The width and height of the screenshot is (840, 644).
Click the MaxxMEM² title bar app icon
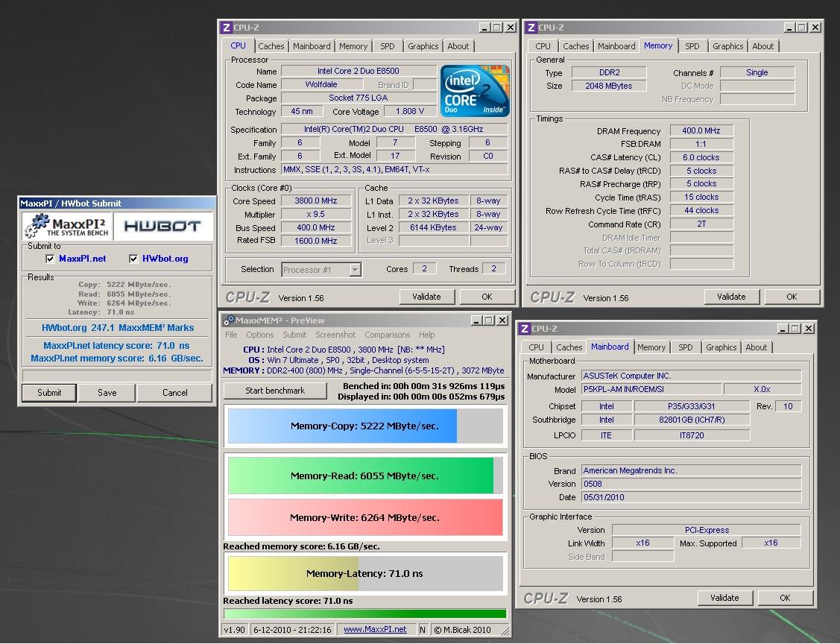point(229,321)
